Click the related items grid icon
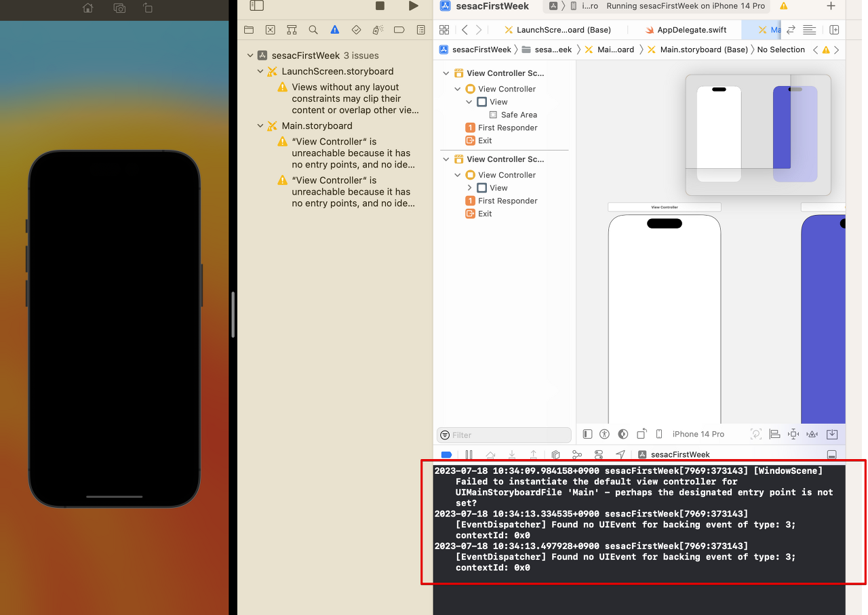The height and width of the screenshot is (615, 868). pos(444,30)
